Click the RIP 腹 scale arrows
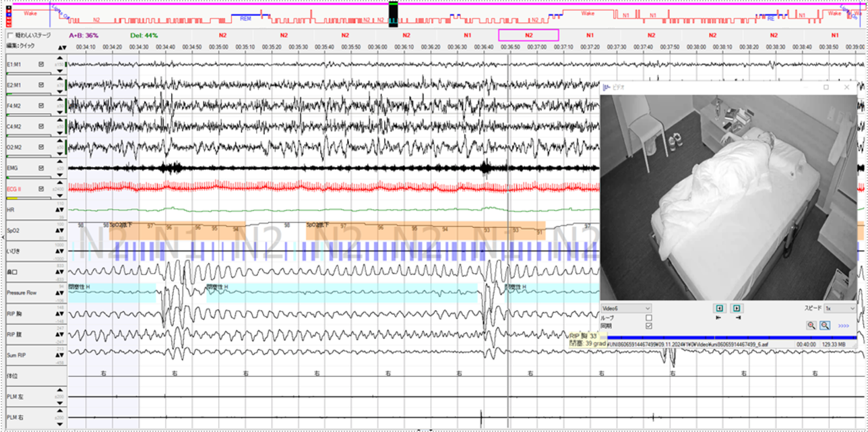 (59, 335)
